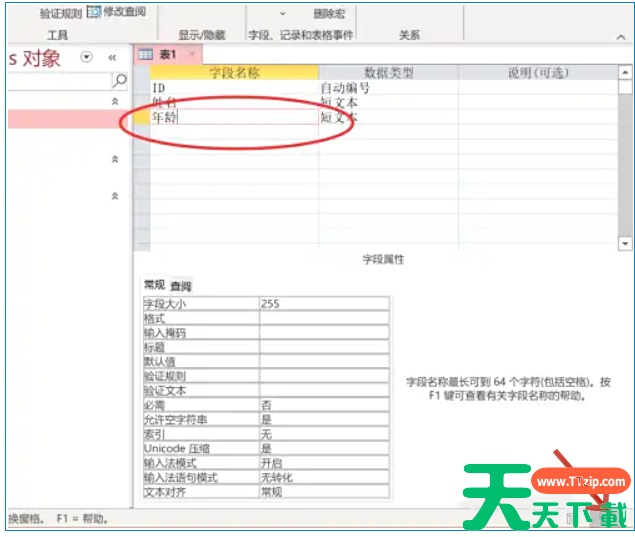Click the 验证文本 property value field
The width and height of the screenshot is (635, 537).
click(x=324, y=390)
